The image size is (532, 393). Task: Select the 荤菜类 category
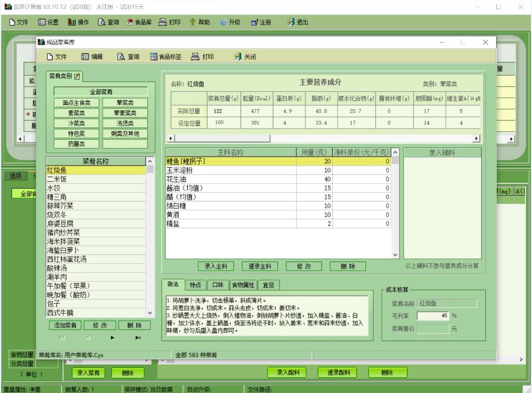click(x=124, y=102)
